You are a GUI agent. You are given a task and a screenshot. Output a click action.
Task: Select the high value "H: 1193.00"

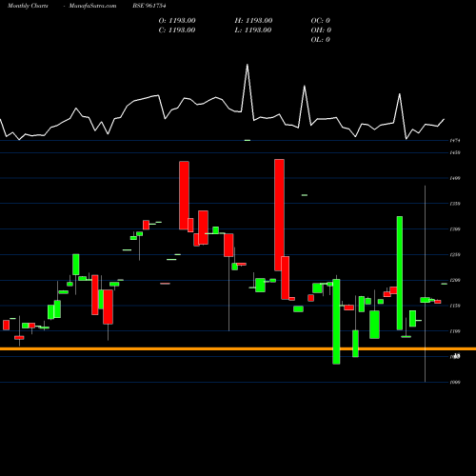point(253,21)
